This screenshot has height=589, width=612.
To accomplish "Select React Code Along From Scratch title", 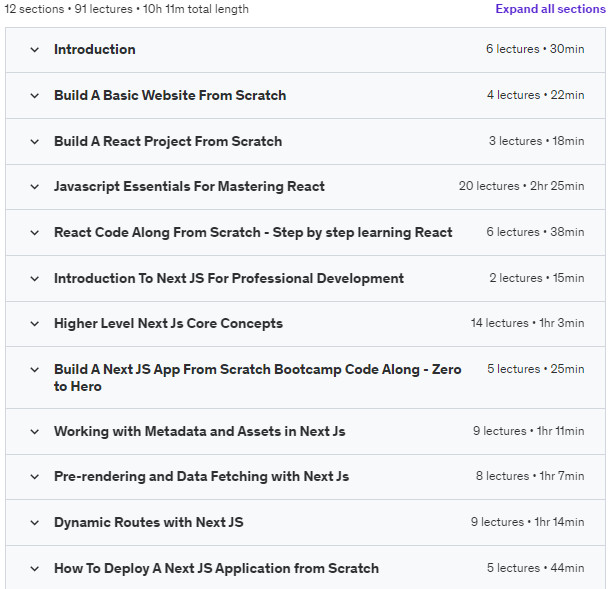I will pos(253,232).
